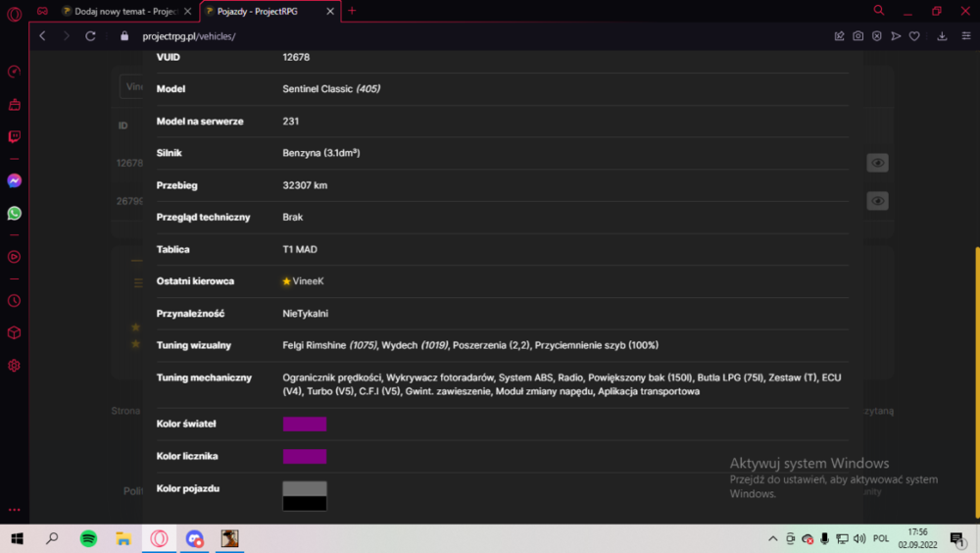Expand hidden system tray icons

pos(773,538)
